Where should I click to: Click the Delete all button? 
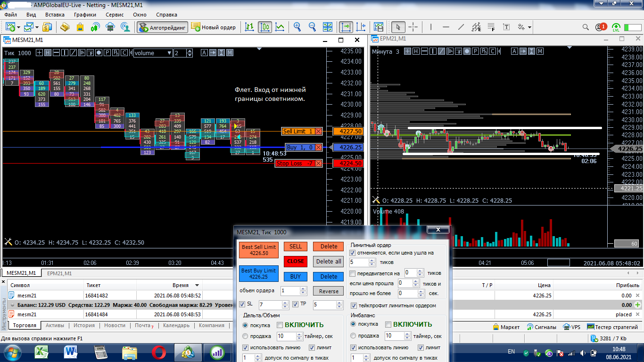tap(329, 261)
